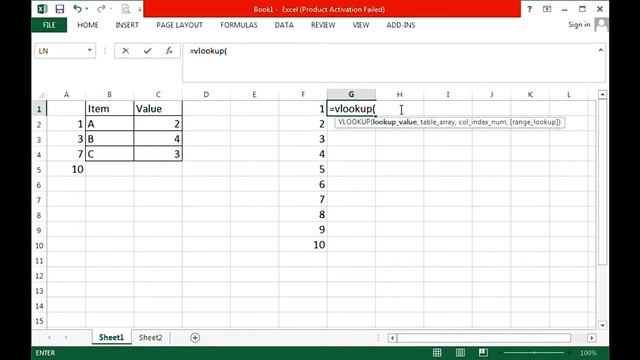Click the Select All corner triangle
Viewport: 640px width, 360px height.
[40, 95]
